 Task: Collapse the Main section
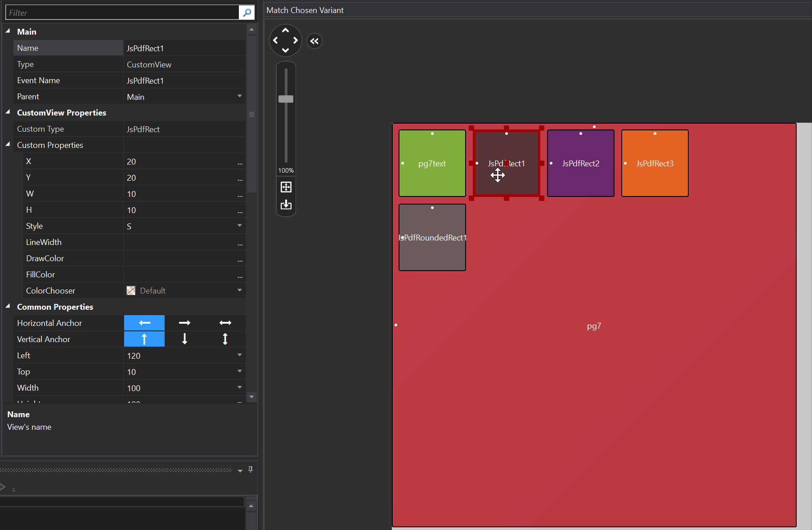[8, 31]
